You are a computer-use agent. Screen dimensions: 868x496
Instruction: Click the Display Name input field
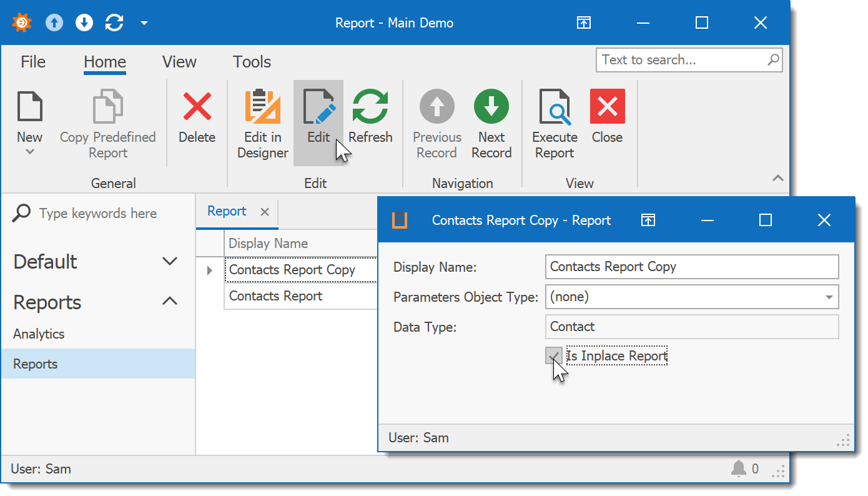(x=691, y=267)
